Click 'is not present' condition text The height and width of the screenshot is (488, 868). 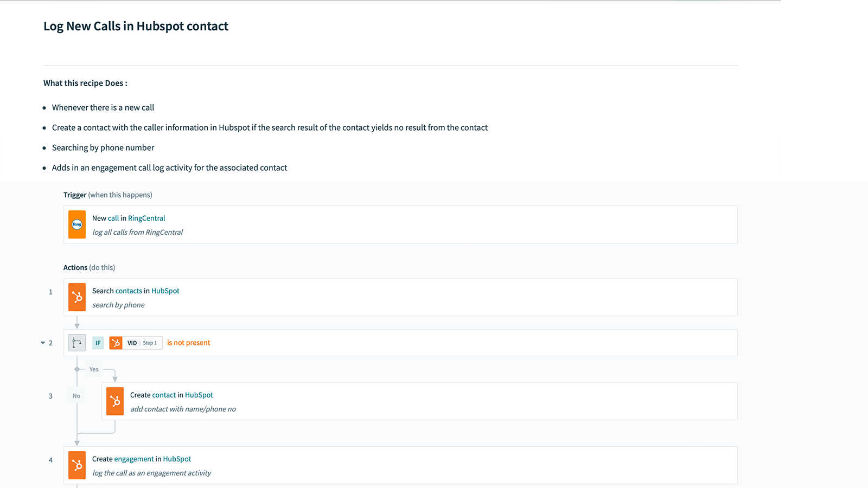coord(188,343)
